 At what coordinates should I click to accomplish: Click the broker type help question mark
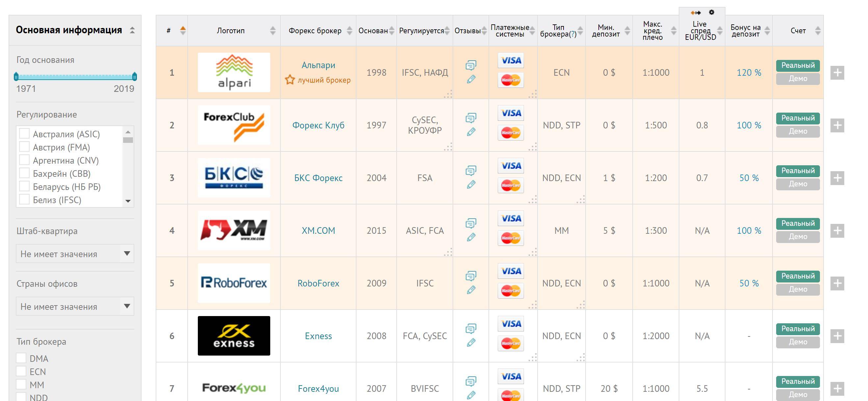[572, 34]
